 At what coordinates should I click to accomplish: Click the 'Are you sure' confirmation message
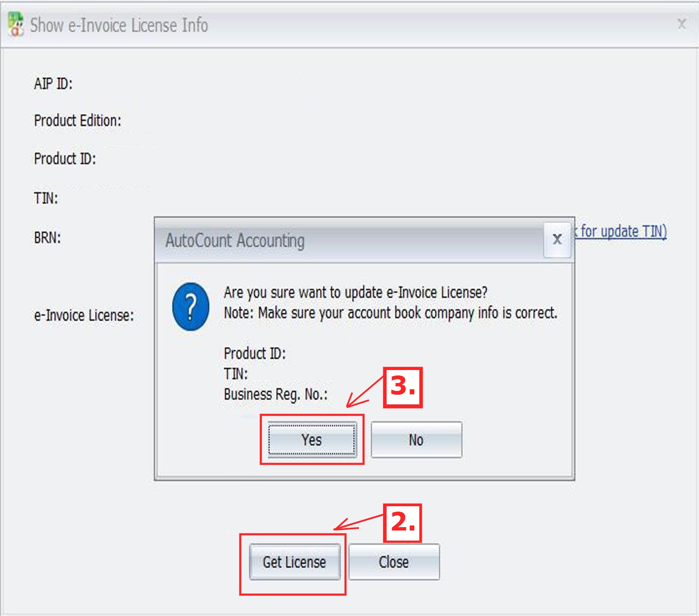[356, 292]
